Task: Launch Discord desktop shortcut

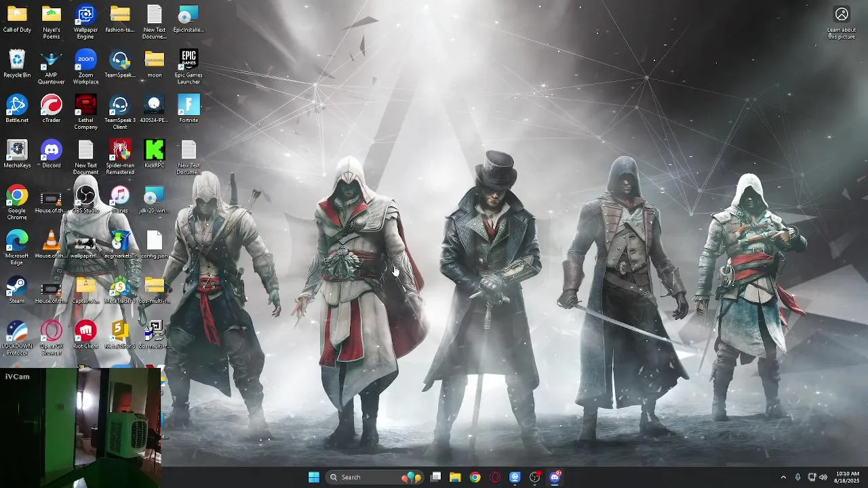Action: click(52, 155)
